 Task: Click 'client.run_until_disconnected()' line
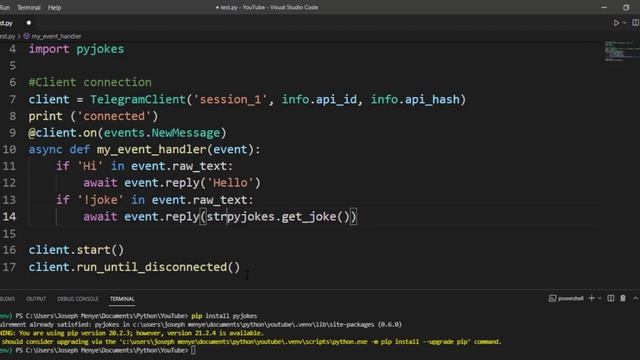tap(134, 267)
